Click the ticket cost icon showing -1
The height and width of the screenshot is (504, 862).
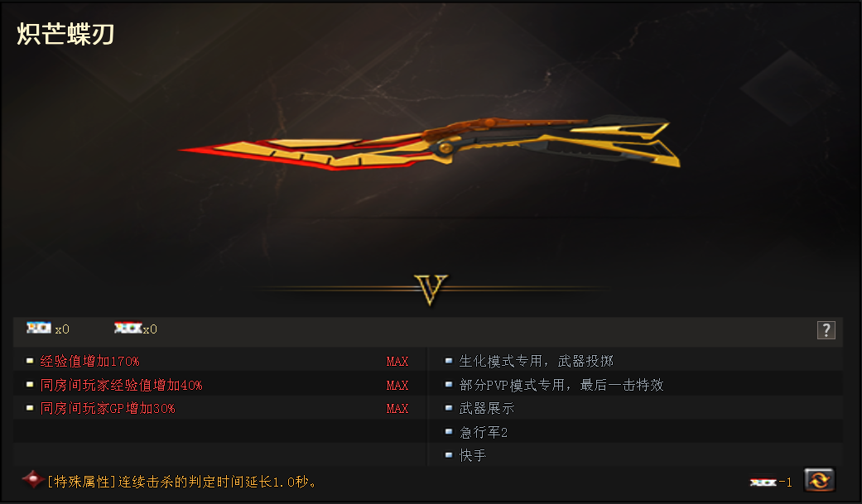763,482
